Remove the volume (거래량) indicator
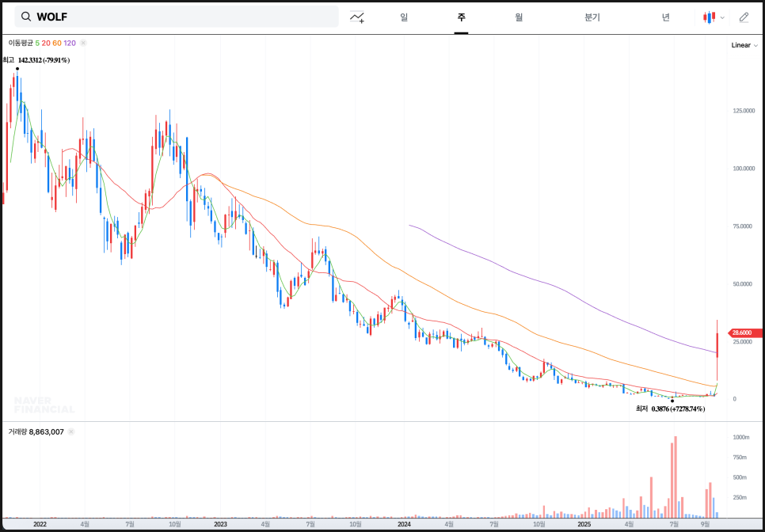 point(70,431)
